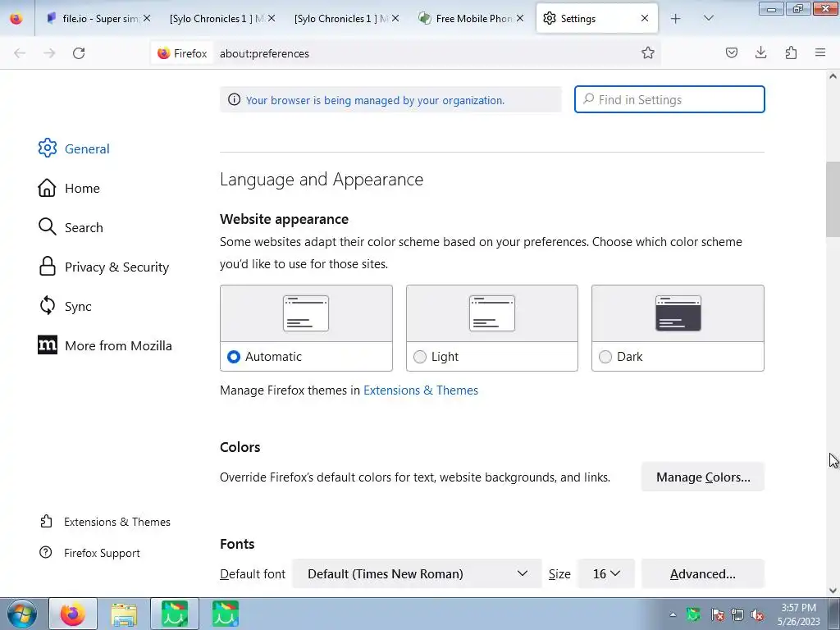Viewport: 840px width, 630px height.
Task: Click the Manage Colors button
Action: pos(703,477)
